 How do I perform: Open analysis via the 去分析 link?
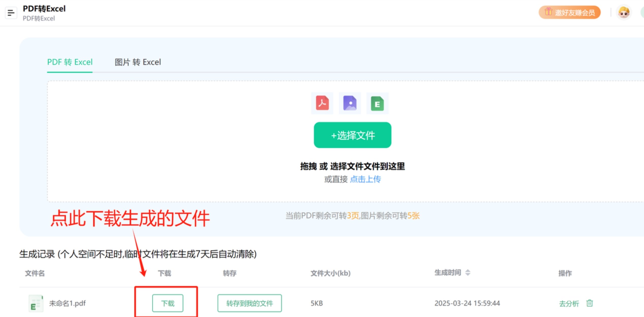click(x=569, y=303)
